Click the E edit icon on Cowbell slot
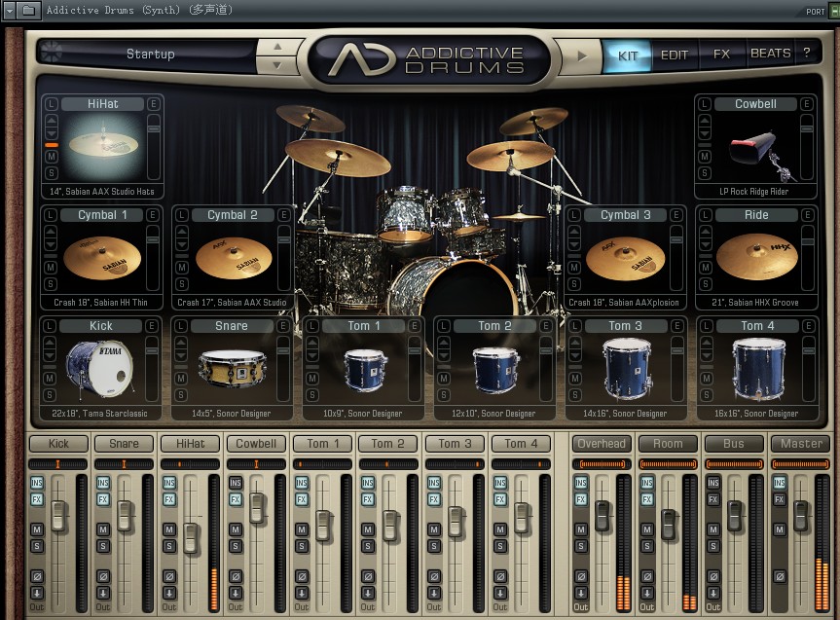This screenshot has width=840, height=620. coord(806,104)
